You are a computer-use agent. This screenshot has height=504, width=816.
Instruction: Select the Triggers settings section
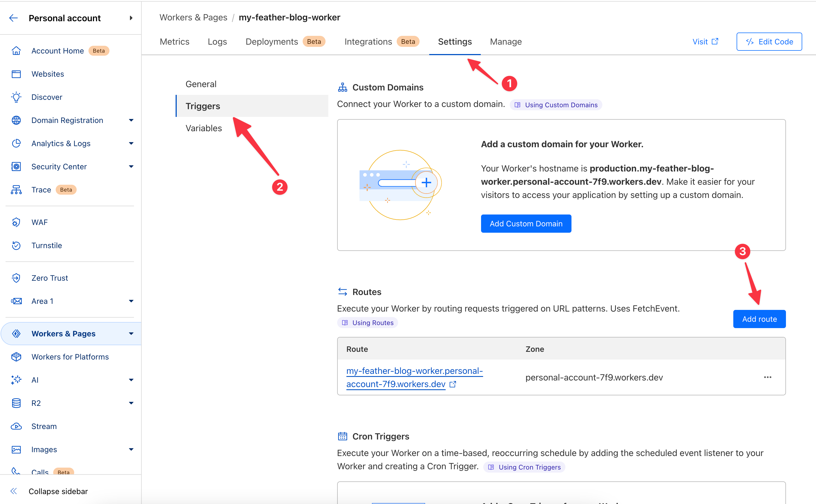(252, 106)
